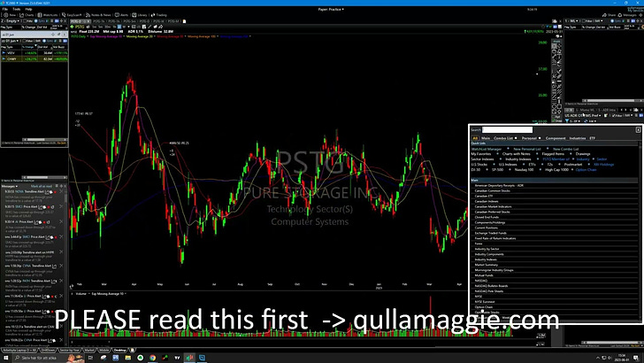Select the All tab in the watchlist picker

pyautogui.click(x=475, y=138)
